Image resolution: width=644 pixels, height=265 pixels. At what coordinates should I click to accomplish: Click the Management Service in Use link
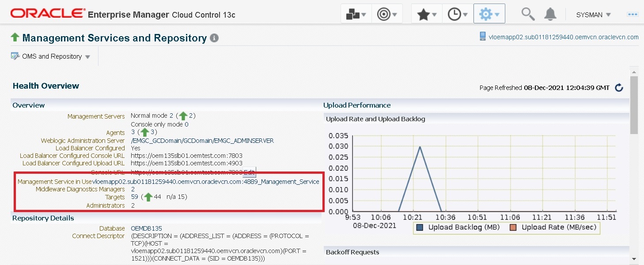click(205, 182)
